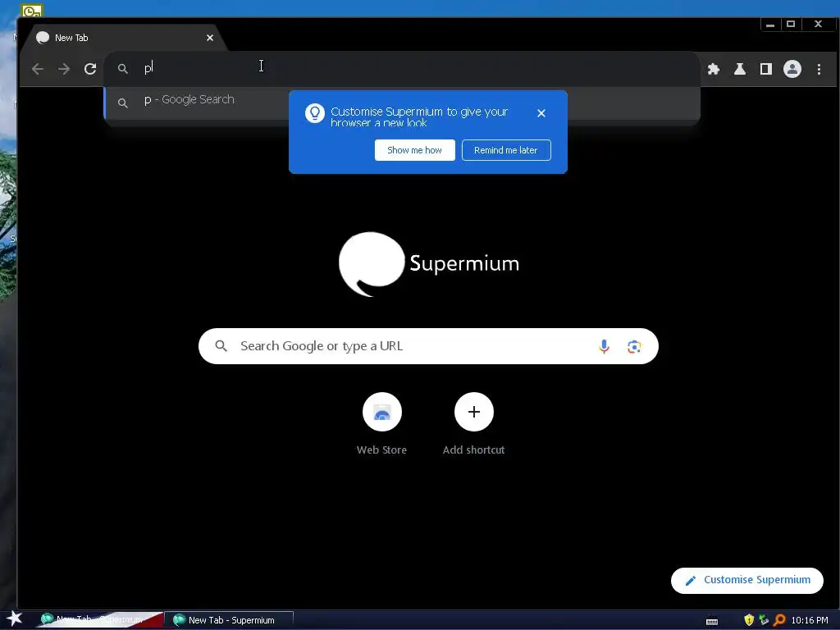
Task: Open the Extensions puzzle icon
Action: pos(714,69)
